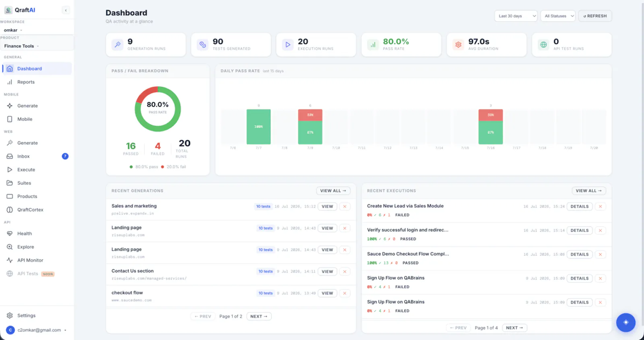Viewport: 644px width, 340px height.
Task: Go to next page of executions
Action: (x=514, y=328)
